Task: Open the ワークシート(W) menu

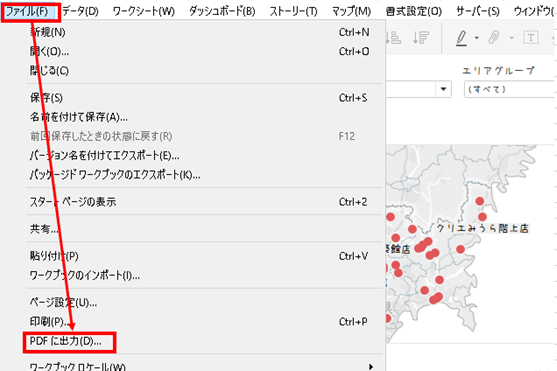Action: coord(144,11)
